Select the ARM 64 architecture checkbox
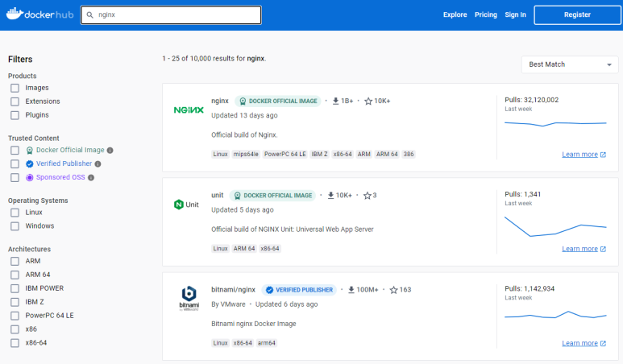Image resolution: width=623 pixels, height=364 pixels. coord(15,275)
